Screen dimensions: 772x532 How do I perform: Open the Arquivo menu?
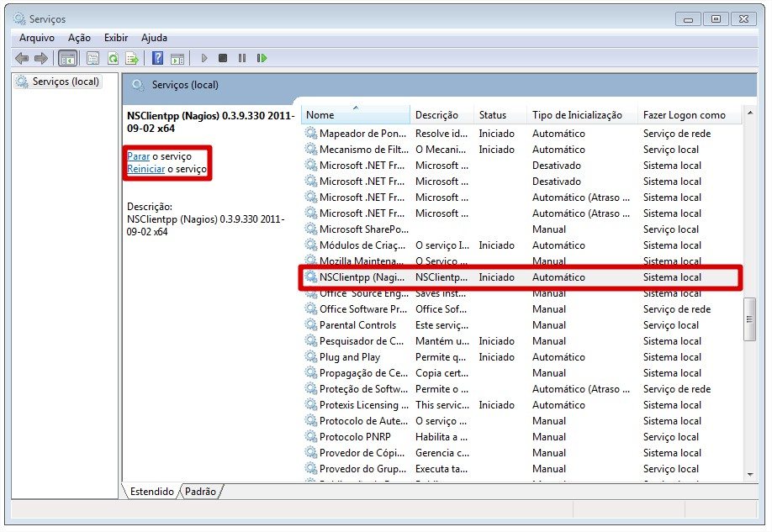(36, 38)
